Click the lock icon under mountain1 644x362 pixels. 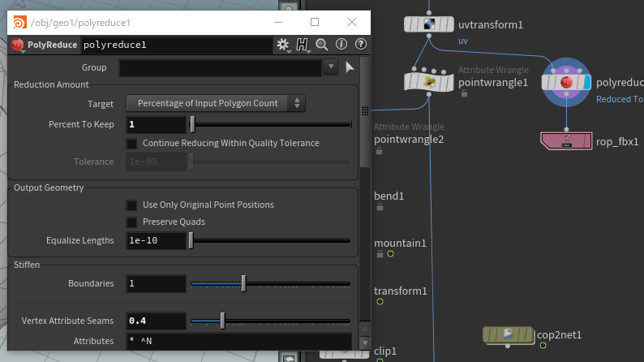pyautogui.click(x=380, y=254)
